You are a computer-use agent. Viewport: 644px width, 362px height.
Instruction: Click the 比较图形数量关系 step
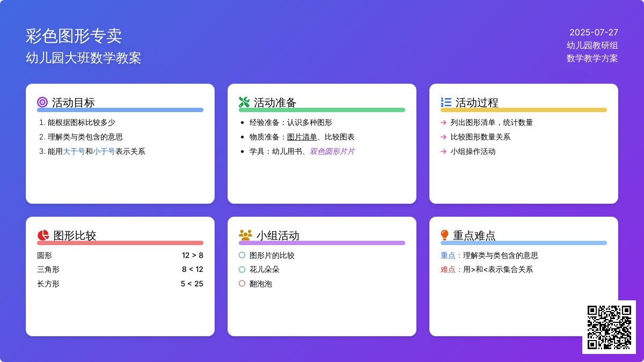480,137
